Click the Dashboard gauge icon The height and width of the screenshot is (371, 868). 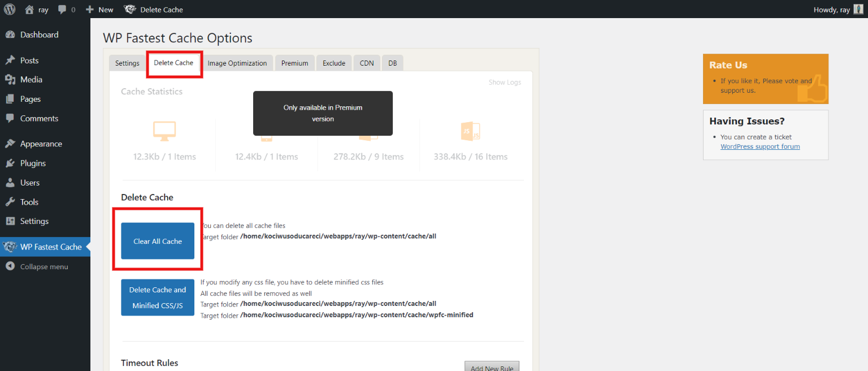pyautogui.click(x=10, y=34)
